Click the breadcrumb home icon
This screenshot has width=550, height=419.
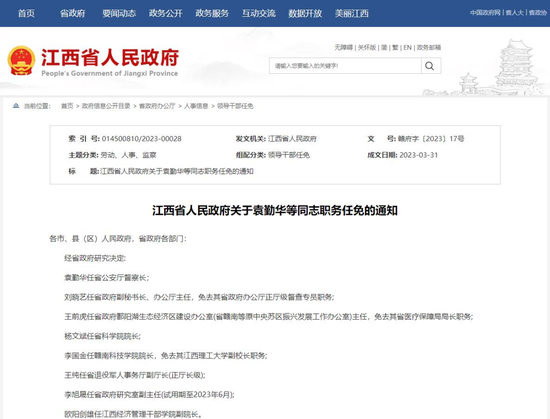(16, 106)
